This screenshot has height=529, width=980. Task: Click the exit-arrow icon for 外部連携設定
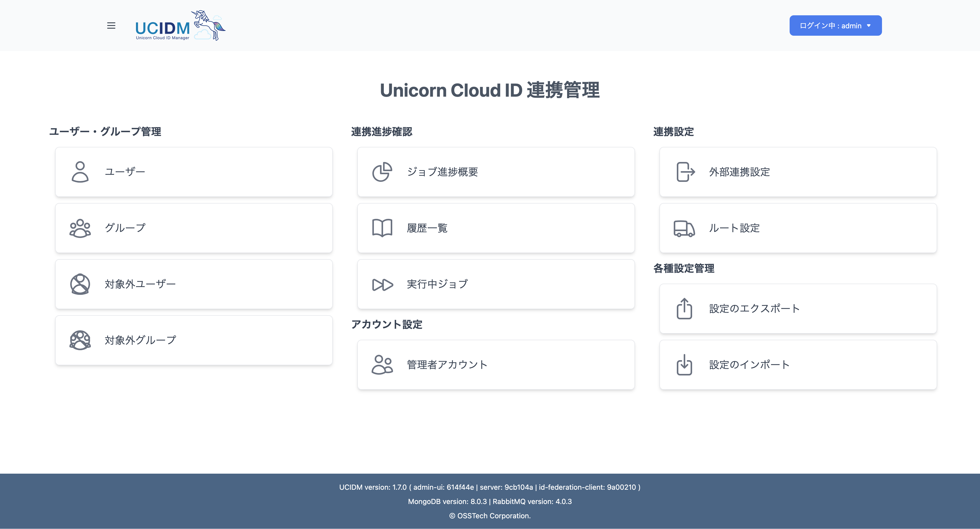point(685,172)
